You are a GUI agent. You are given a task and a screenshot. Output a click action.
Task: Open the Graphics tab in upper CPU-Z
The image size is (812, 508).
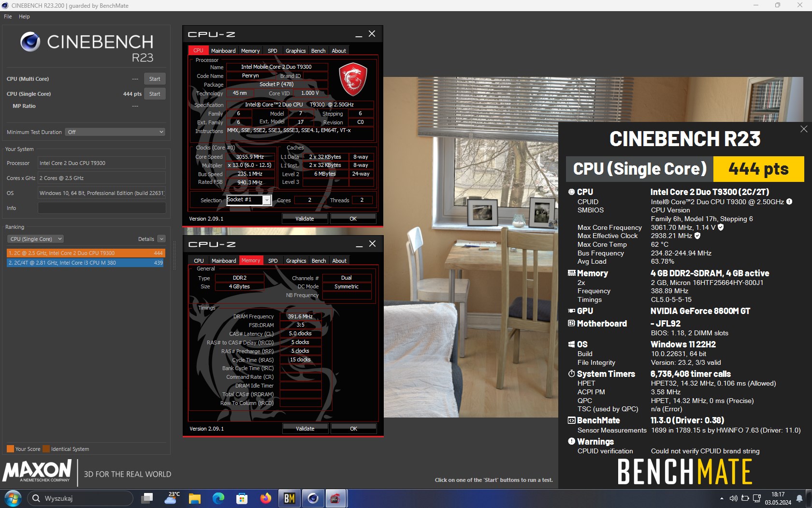(295, 51)
